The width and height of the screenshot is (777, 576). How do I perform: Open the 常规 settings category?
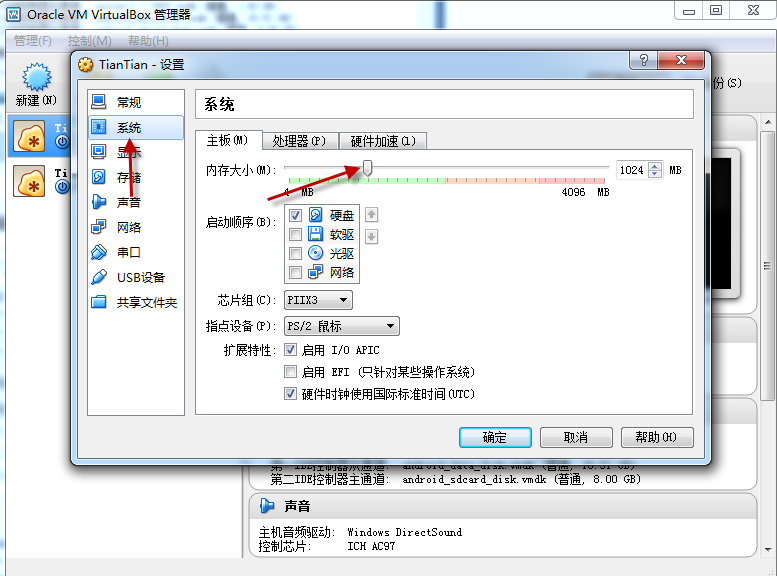(x=135, y=102)
